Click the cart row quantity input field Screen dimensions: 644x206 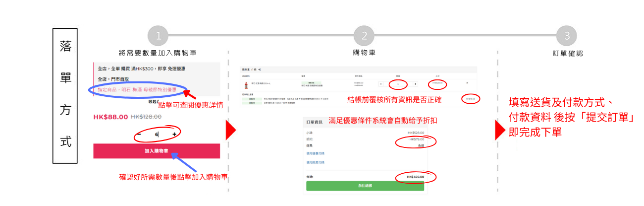398,84
